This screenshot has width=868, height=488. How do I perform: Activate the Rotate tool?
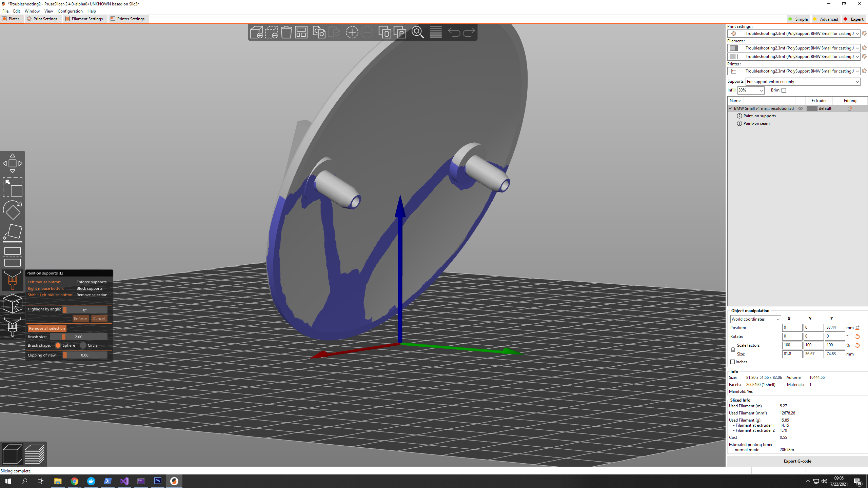click(13, 210)
